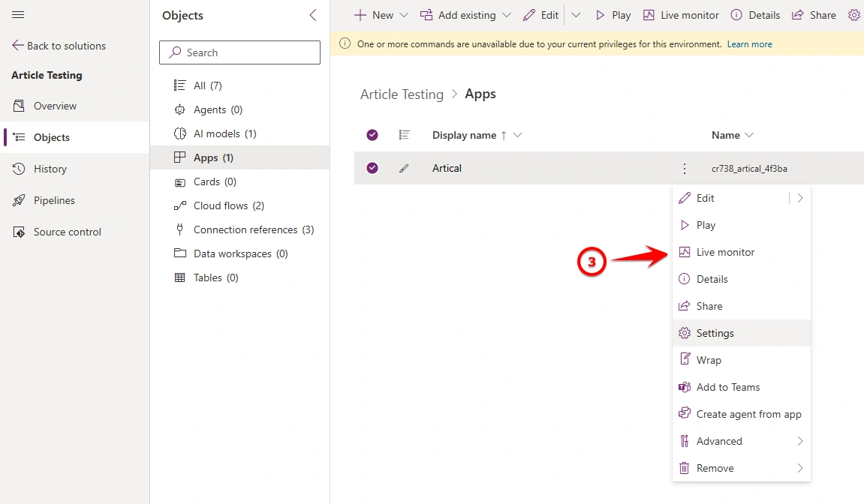Go back to solutions
Image resolution: width=864 pixels, height=504 pixels.
point(59,46)
